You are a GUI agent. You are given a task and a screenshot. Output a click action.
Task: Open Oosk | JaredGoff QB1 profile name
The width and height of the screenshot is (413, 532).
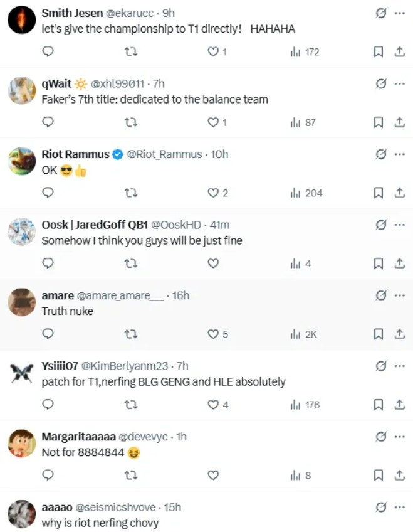[95, 225]
